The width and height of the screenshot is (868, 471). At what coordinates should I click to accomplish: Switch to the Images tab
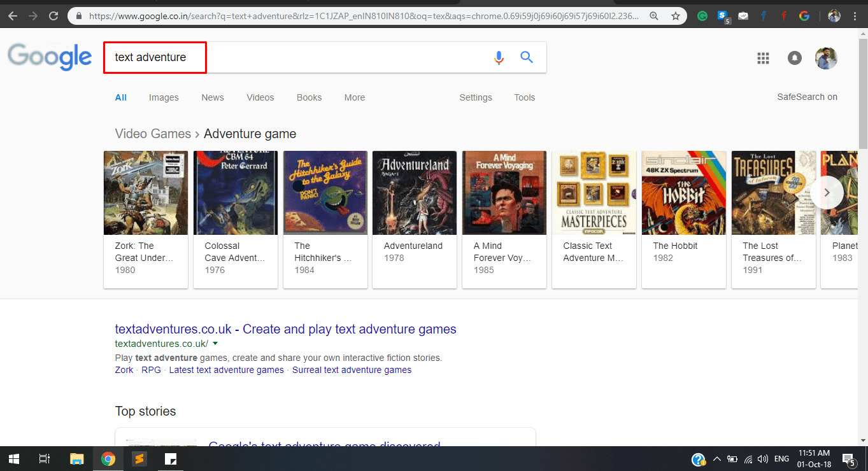164,97
